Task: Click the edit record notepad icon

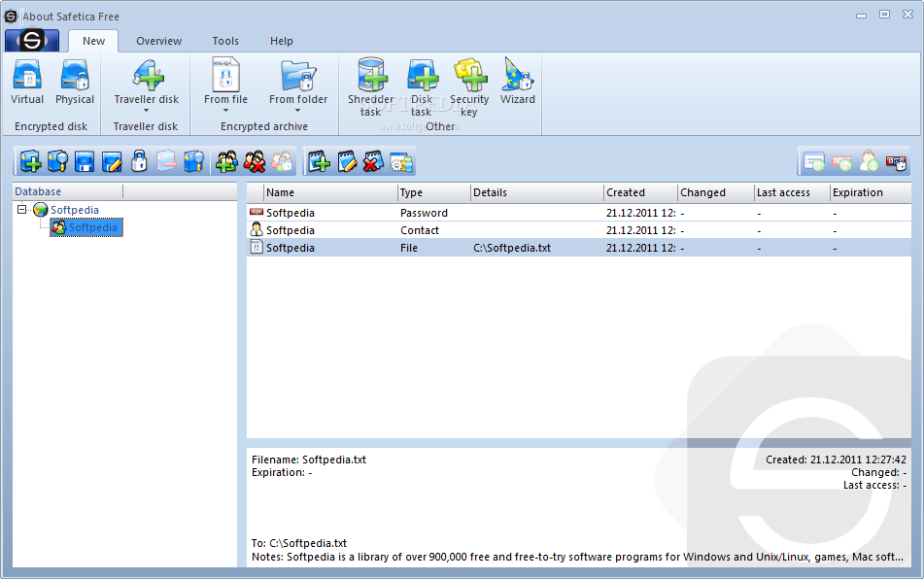Action: (347, 161)
